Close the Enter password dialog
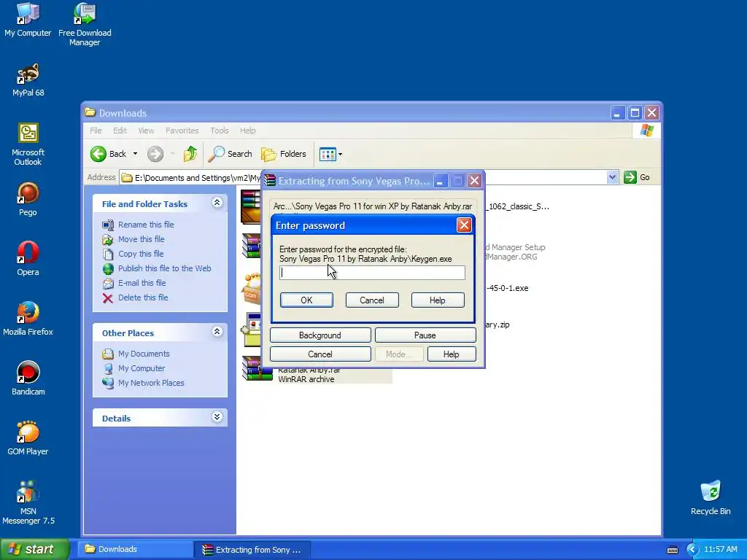Image resolution: width=747 pixels, height=560 pixels. pyautogui.click(x=463, y=225)
